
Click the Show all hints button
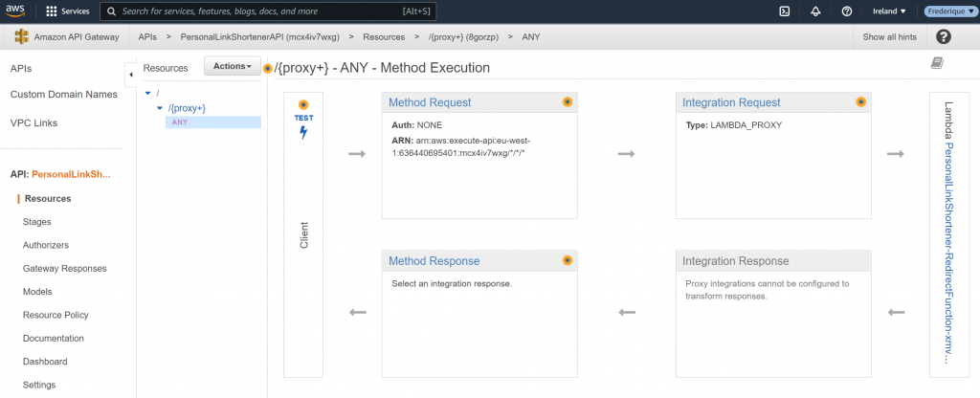(890, 37)
